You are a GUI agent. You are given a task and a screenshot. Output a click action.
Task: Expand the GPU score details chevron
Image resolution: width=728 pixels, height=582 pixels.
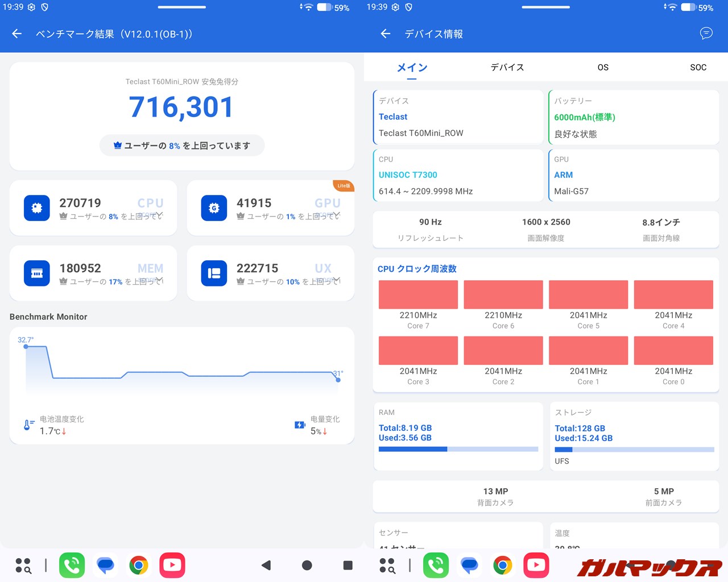point(337,215)
